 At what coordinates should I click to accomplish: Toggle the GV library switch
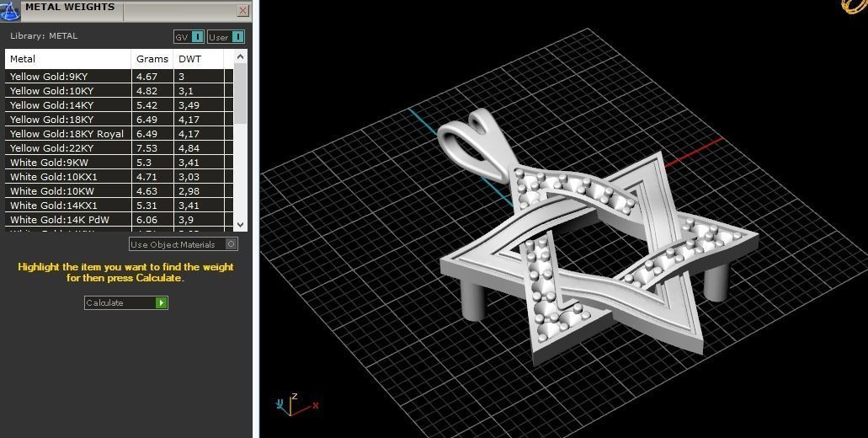pos(189,37)
